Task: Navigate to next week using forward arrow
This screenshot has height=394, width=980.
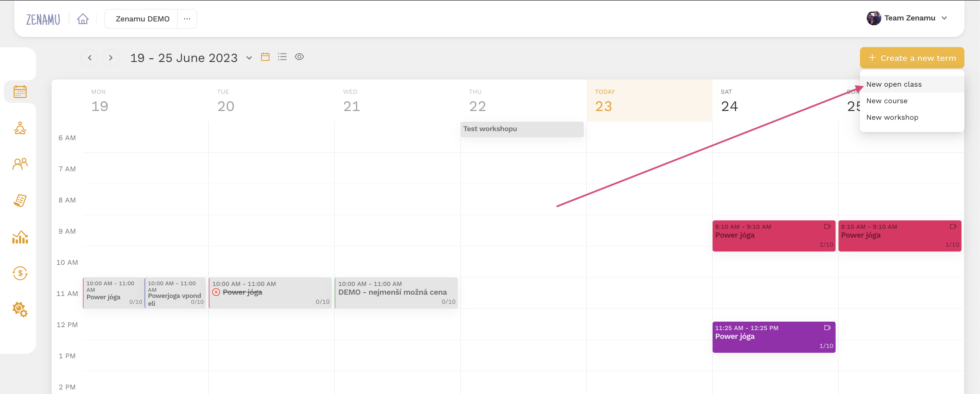Action: pyautogui.click(x=110, y=57)
